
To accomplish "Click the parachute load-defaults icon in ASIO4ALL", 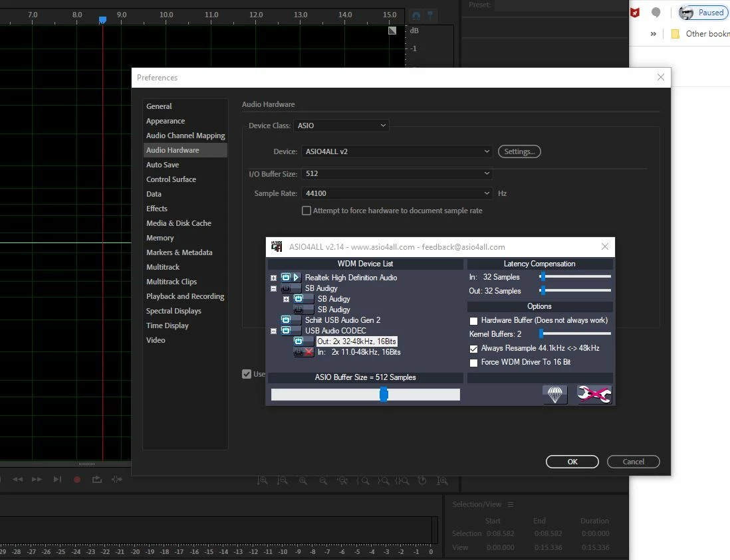I will [x=554, y=395].
